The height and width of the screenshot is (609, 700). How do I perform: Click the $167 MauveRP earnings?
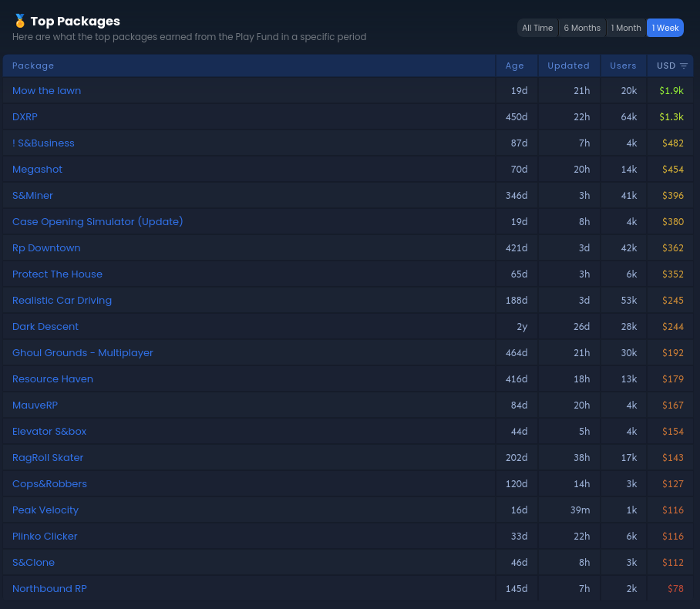point(673,405)
